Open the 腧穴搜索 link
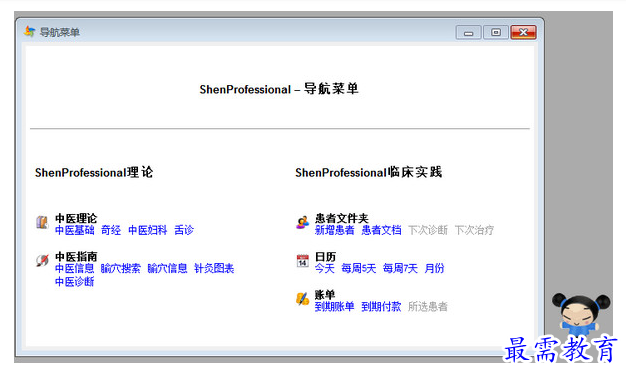626x381 pixels. pos(121,268)
